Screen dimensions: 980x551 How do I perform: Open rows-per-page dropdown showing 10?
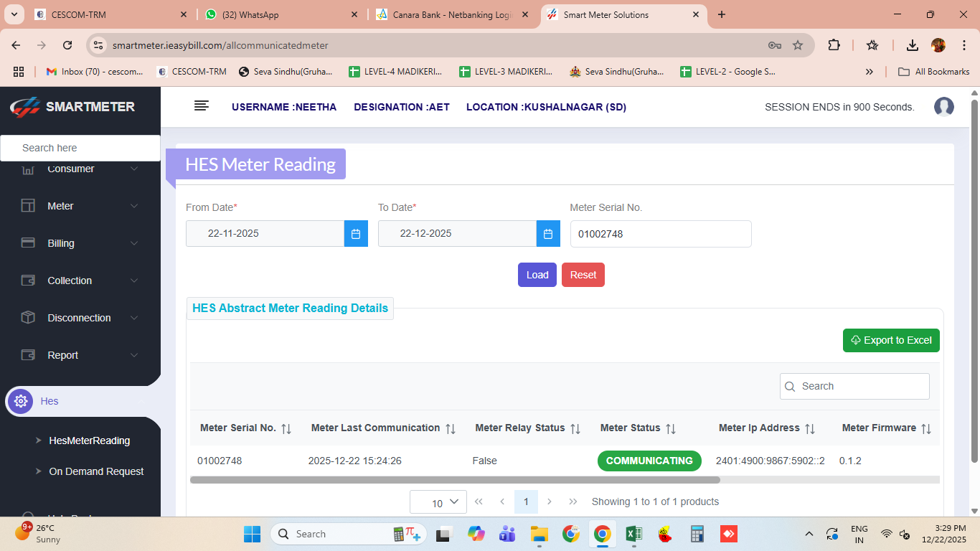pyautogui.click(x=438, y=502)
